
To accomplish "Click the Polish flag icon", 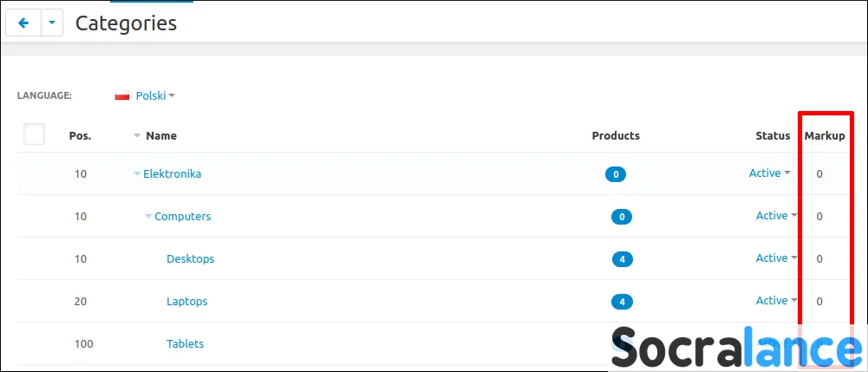I will click(122, 96).
